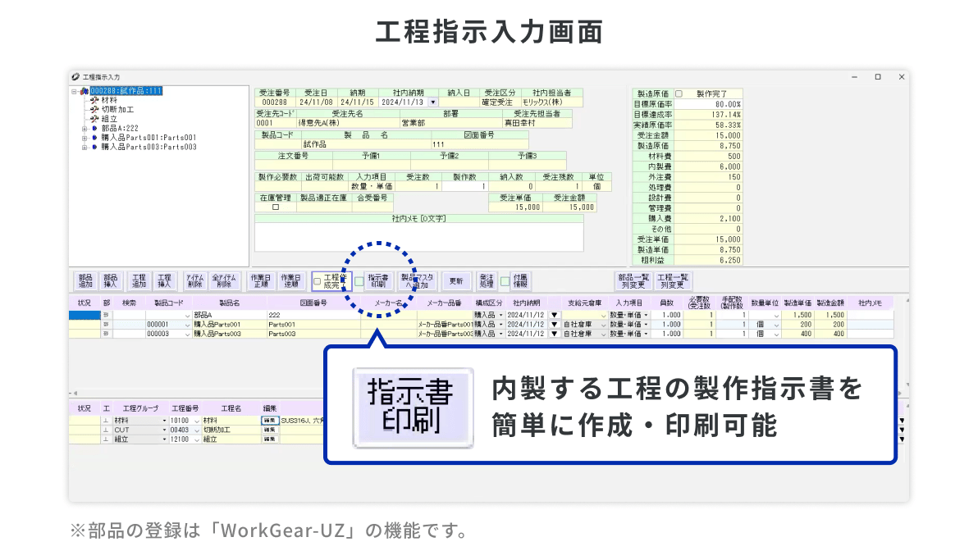978x560 pixels.
Task: Select the 材料 item in the tree
Action: tap(109, 100)
